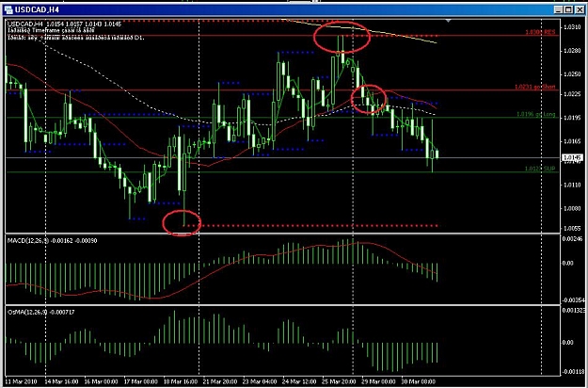The width and height of the screenshot is (588, 388).
Task: Click the -0.00118 OsMA scale value
Action: click(572, 371)
